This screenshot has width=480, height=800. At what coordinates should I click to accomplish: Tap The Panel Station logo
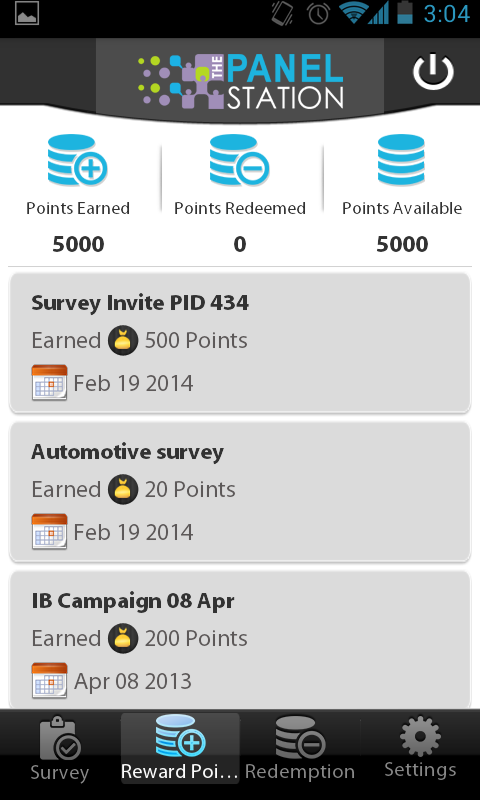point(240,81)
